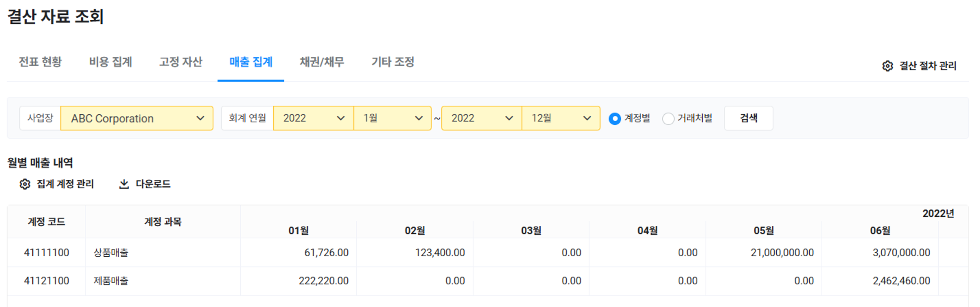
Task: Select the 채권/채무 tab
Action: [322, 62]
